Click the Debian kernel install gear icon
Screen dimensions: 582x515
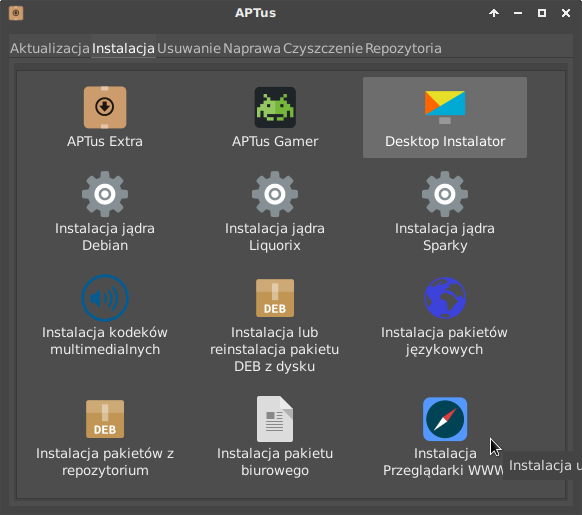(105, 194)
